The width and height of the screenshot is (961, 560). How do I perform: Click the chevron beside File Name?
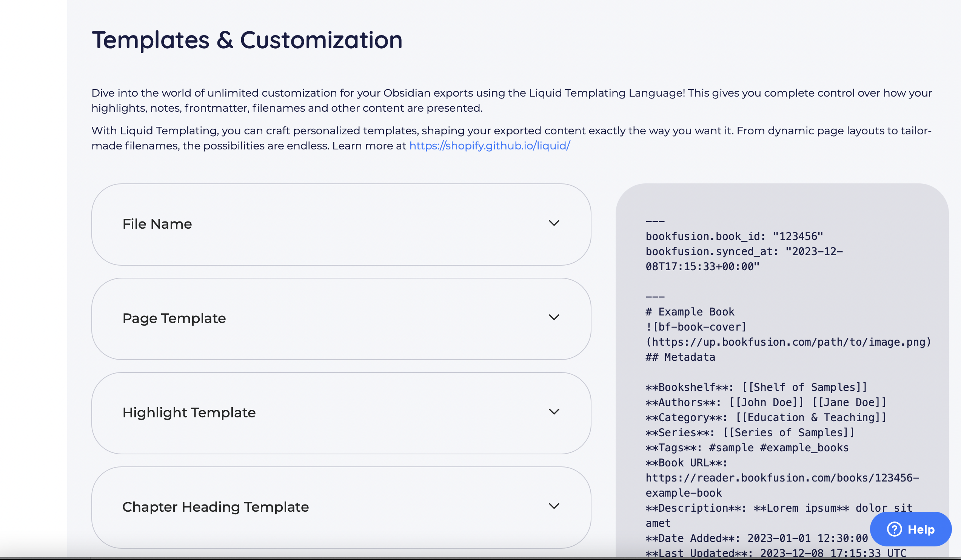(555, 223)
